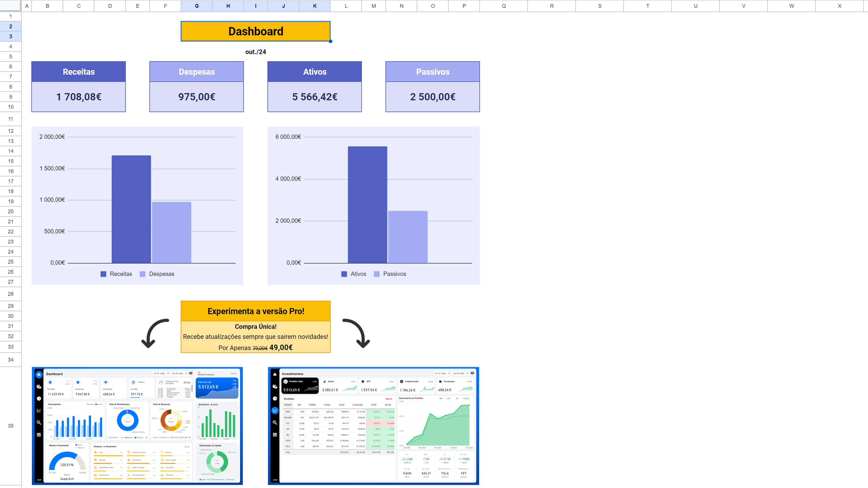
Task: Click the Objetivo target icon
Action: [133, 382]
